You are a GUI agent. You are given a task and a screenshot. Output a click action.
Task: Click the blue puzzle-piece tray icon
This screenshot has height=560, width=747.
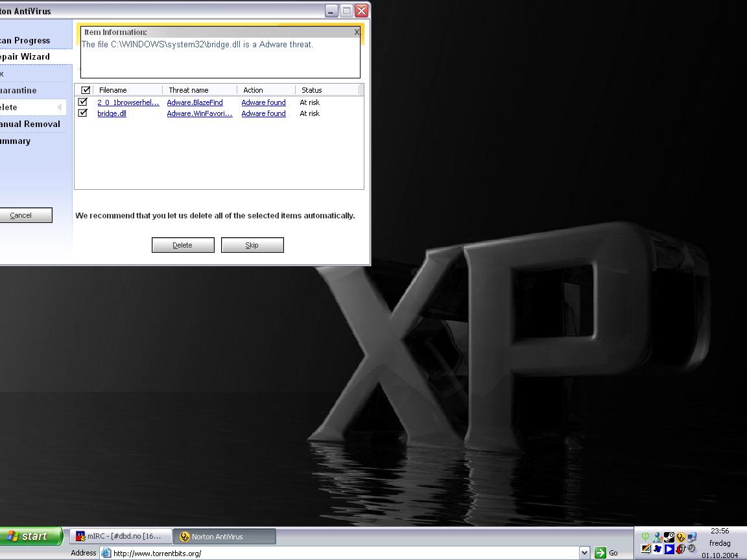[x=658, y=549]
